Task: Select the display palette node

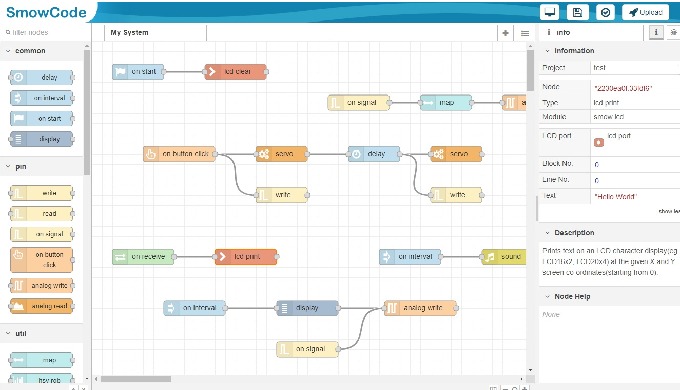Action: tap(42, 139)
